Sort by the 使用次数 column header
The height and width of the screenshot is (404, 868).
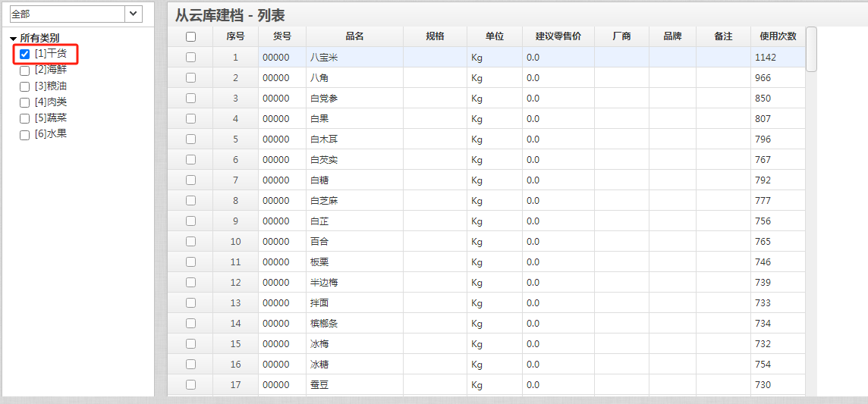(x=778, y=36)
